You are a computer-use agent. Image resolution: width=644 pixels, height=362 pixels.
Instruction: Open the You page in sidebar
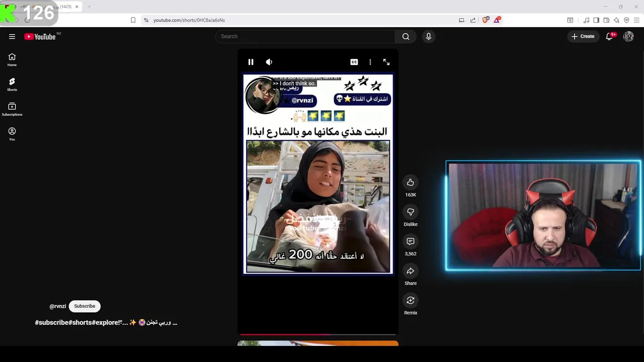coord(12,134)
